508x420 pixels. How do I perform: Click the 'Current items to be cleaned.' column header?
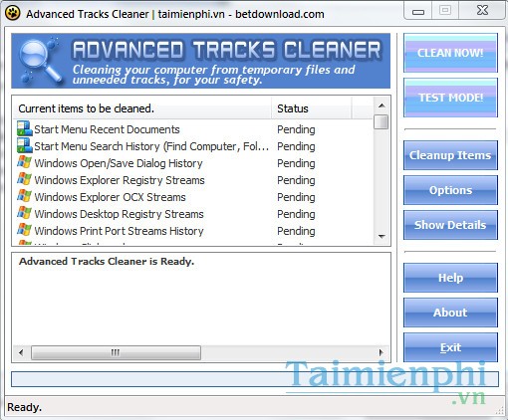click(142, 108)
